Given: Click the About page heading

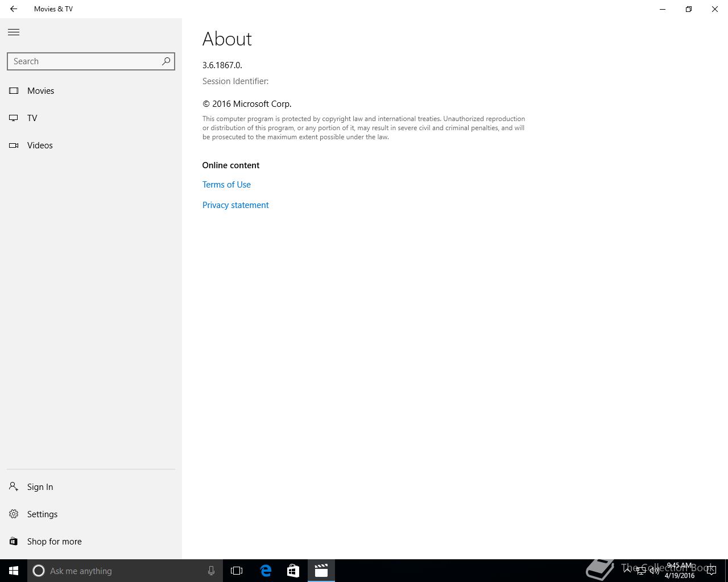Looking at the screenshot, I should 227,39.
